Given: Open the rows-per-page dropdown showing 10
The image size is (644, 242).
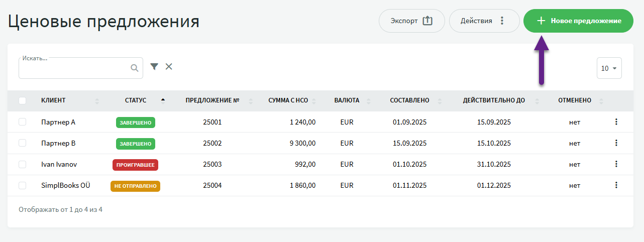Looking at the screenshot, I should 609,68.
